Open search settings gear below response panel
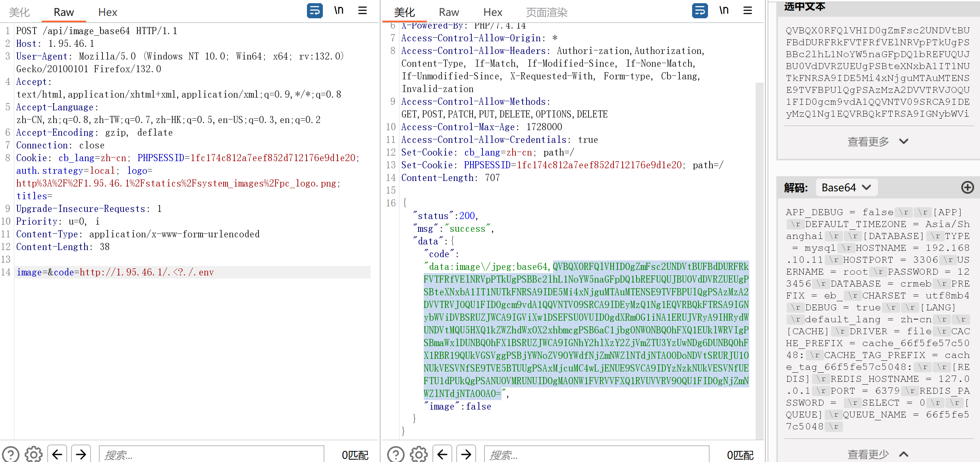The image size is (980, 462). tap(419, 454)
